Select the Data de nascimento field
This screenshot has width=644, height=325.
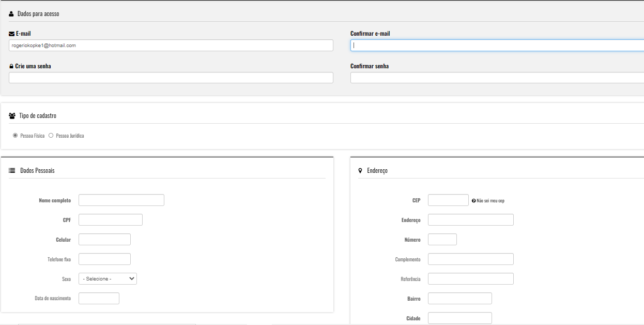[99, 299]
